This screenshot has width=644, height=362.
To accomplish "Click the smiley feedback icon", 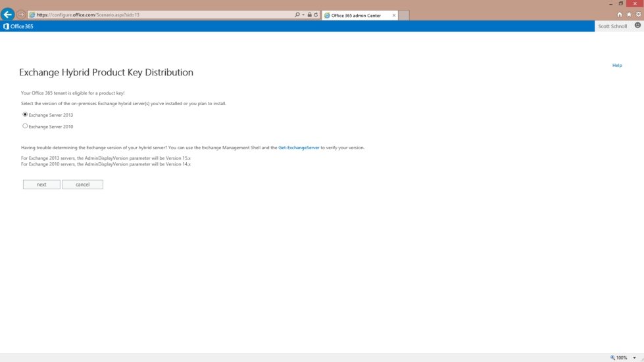I will click(637, 26).
